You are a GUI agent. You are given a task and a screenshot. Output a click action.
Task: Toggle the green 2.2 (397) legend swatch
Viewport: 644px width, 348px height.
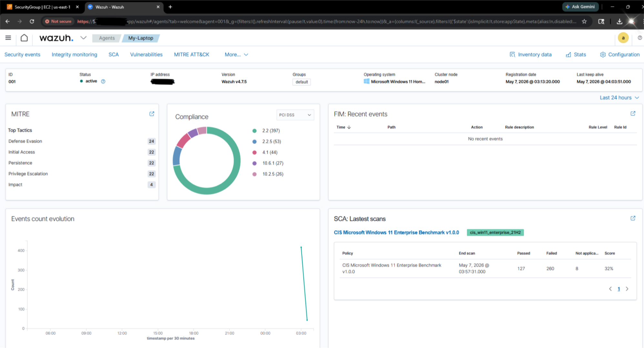click(x=255, y=131)
